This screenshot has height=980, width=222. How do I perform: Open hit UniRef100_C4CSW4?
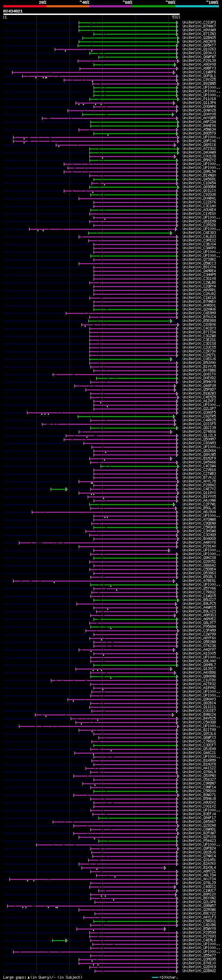pyautogui.click(x=199, y=466)
